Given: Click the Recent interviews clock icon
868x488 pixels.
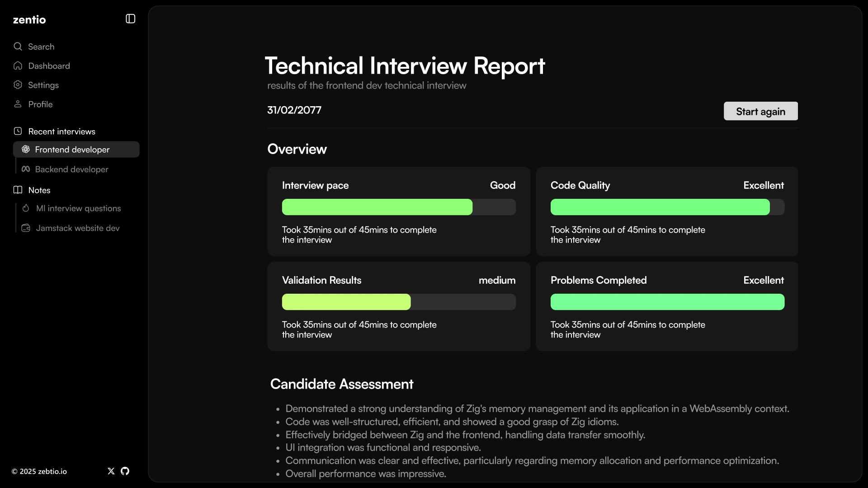Looking at the screenshot, I should pos(18,131).
